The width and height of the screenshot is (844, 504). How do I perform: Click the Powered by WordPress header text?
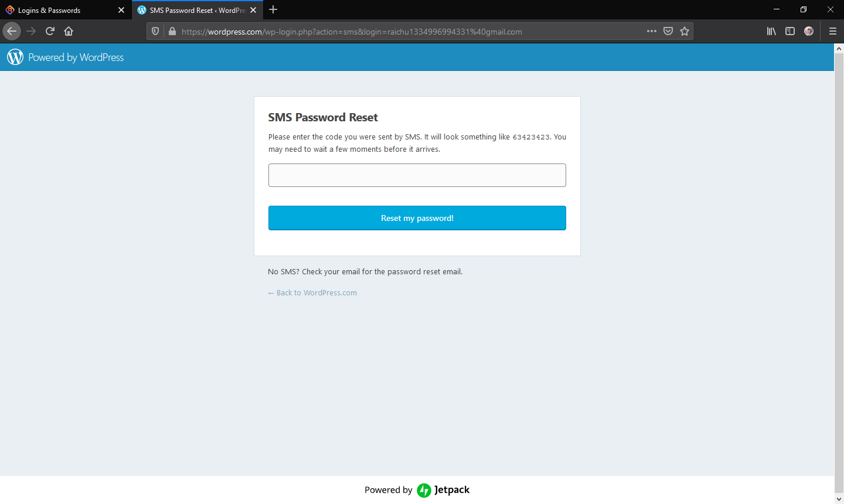coord(76,57)
